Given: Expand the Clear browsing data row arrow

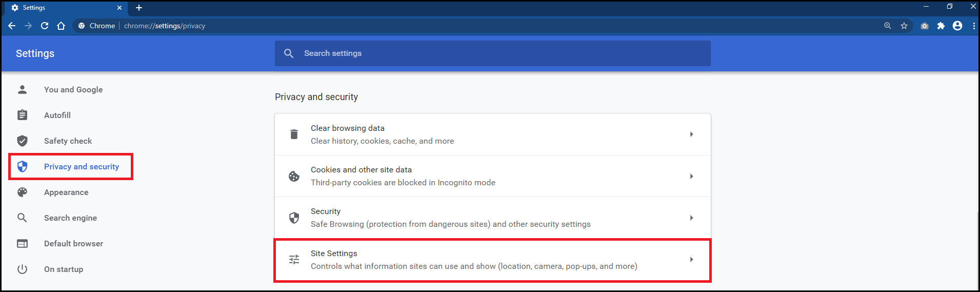Looking at the screenshot, I should [691, 134].
